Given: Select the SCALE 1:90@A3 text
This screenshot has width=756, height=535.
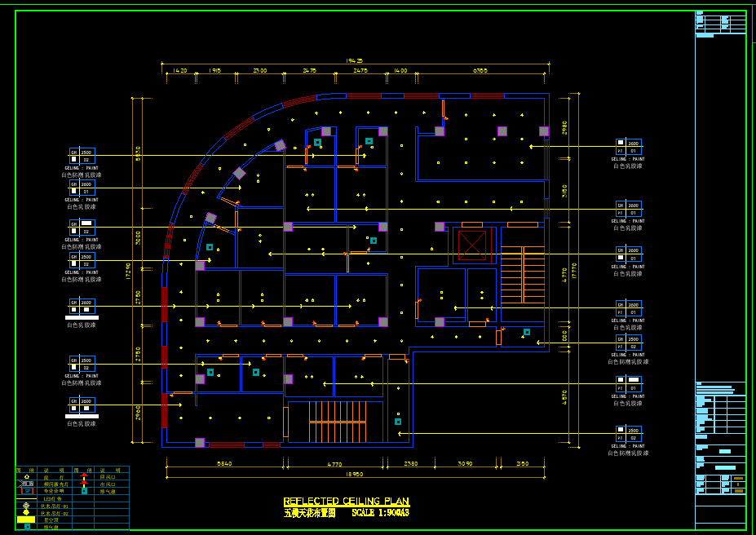Looking at the screenshot, I should [380, 513].
